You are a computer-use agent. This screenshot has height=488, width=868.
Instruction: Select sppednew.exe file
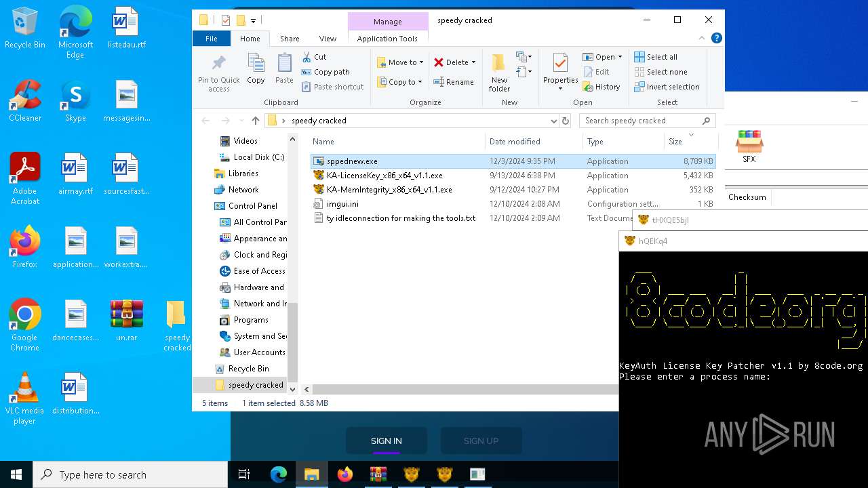513,161
